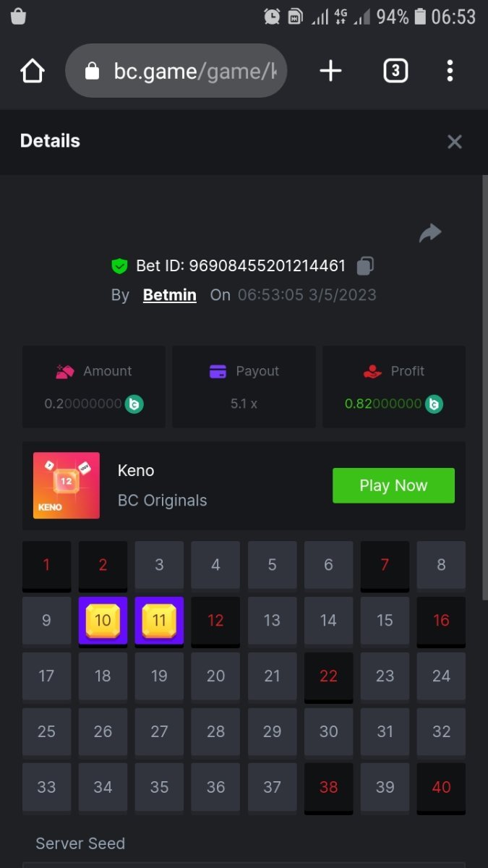Open the Betmin user profile link
The width and height of the screenshot is (488, 868).
coord(170,295)
